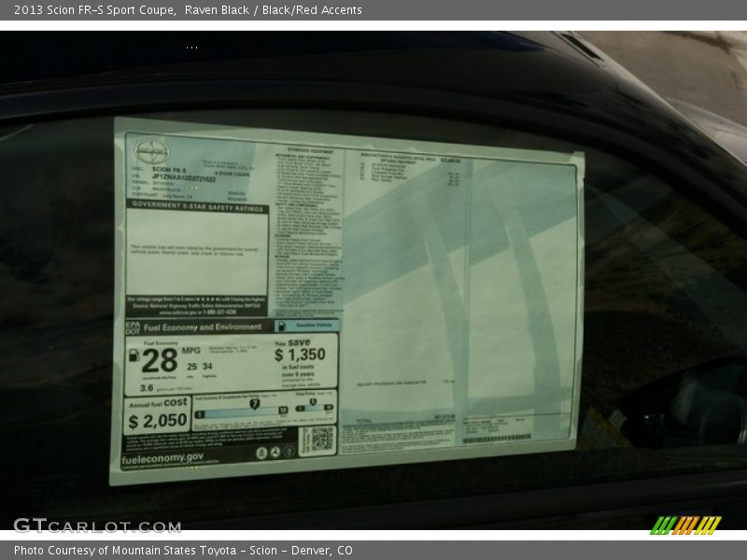Click the Standard Equipment column heading
Viewport: 747px width, 560px height.
click(x=297, y=149)
